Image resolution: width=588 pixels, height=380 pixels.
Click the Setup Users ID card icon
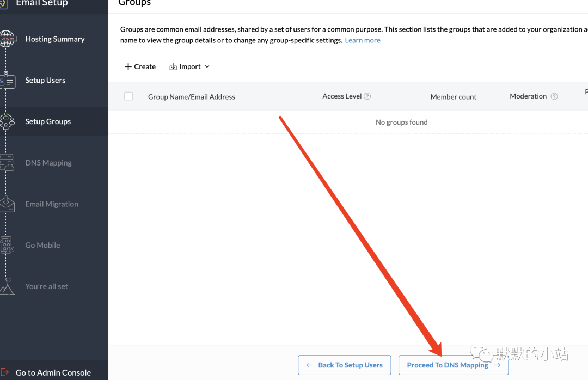tap(7, 80)
